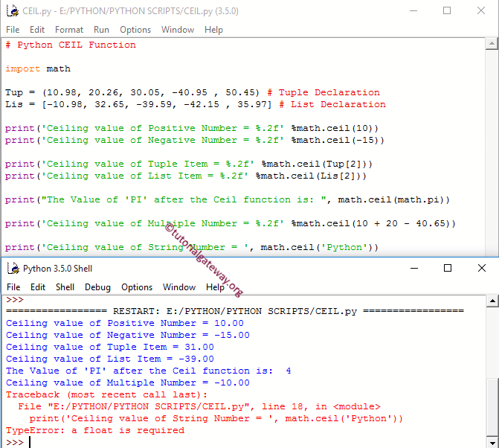Open Debug menu in Python Shell
The height and width of the screenshot is (448, 499).
[97, 287]
